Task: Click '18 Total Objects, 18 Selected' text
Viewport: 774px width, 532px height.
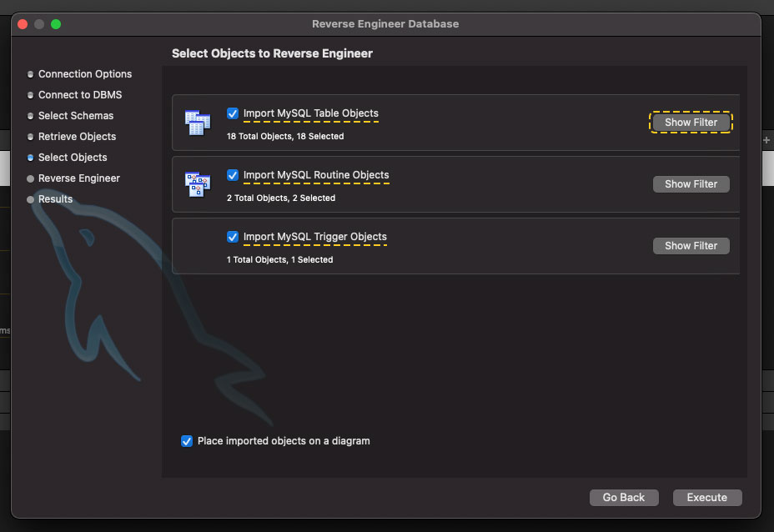Action: (x=285, y=136)
